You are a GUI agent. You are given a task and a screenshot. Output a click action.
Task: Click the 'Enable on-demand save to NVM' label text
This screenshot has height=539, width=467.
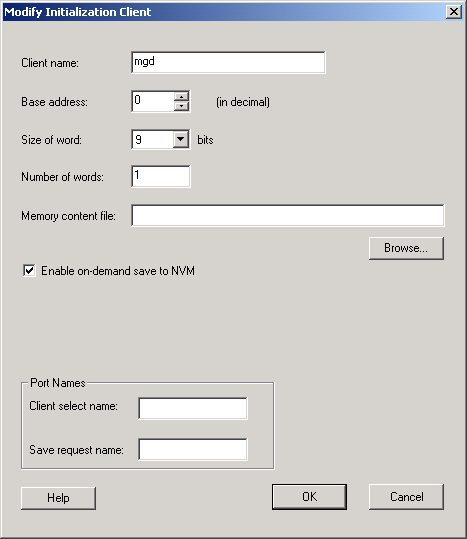point(118,271)
